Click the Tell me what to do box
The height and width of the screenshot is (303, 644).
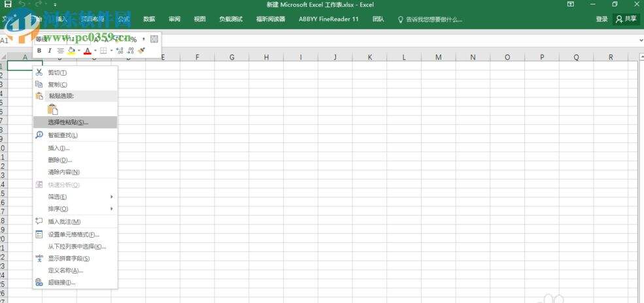(x=430, y=20)
